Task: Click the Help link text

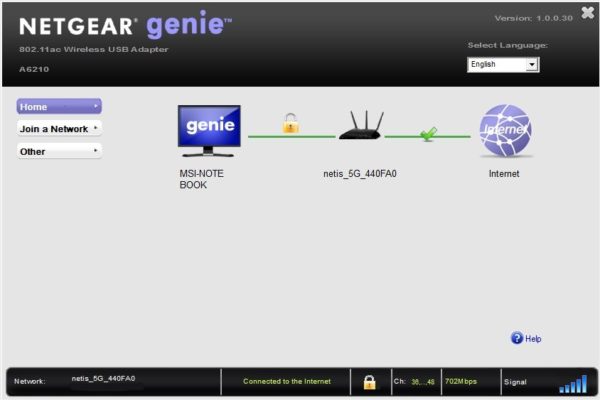Action: coord(533,339)
